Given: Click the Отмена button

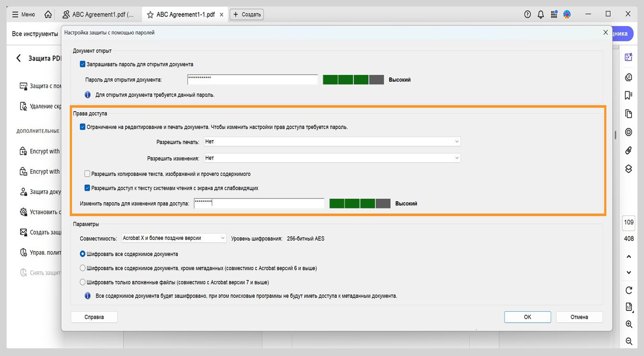Looking at the screenshot, I should click(x=580, y=317).
